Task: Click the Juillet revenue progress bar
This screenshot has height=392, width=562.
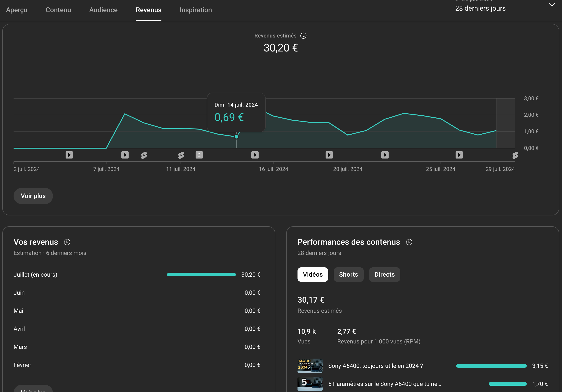Action: [x=201, y=275]
